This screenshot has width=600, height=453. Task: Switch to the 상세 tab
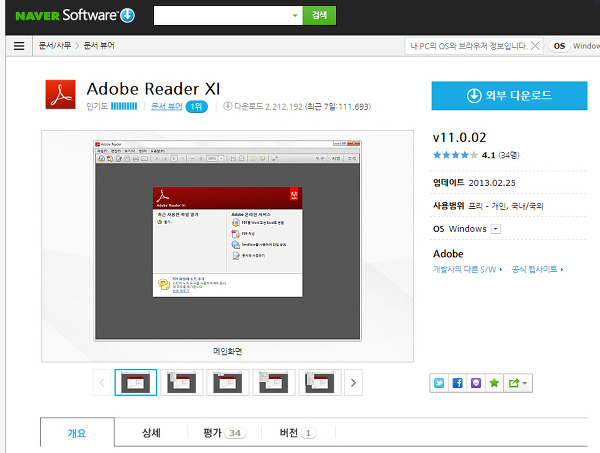[151, 432]
